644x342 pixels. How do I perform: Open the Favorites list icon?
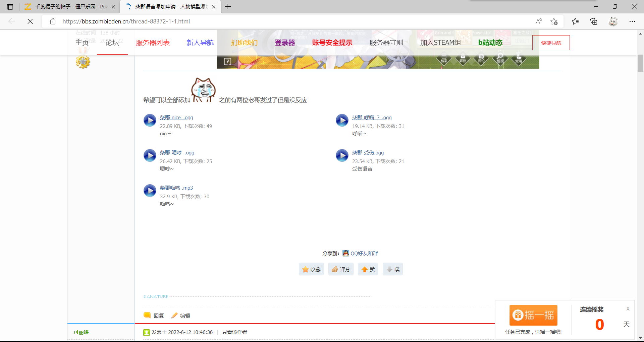(575, 21)
